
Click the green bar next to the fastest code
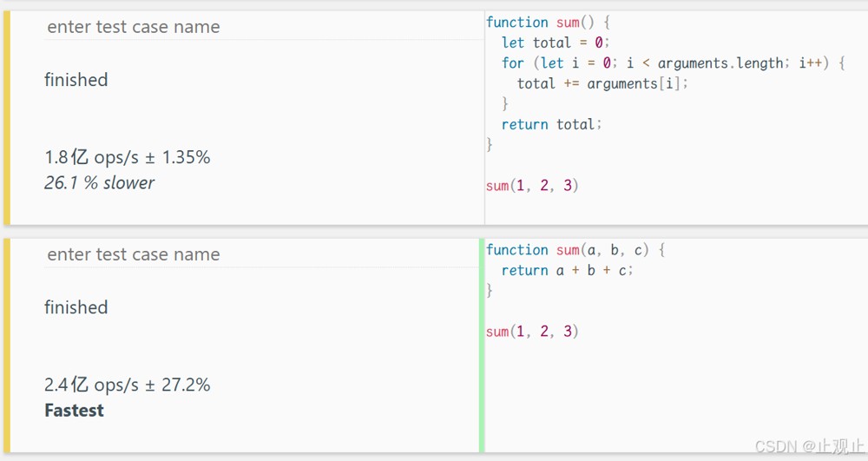click(x=482, y=346)
